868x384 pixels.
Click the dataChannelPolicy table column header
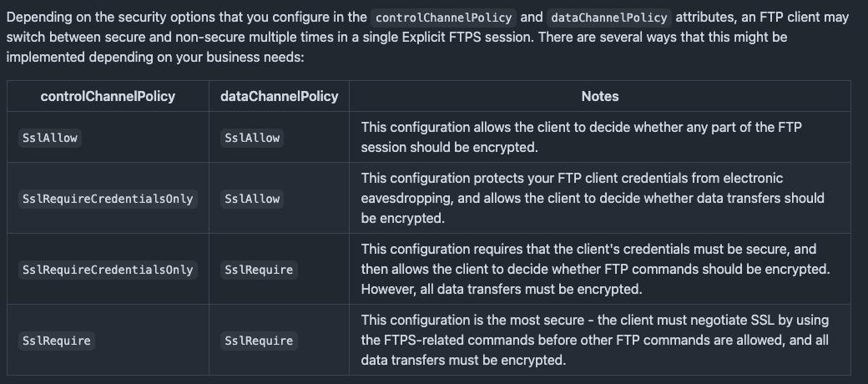(x=279, y=96)
